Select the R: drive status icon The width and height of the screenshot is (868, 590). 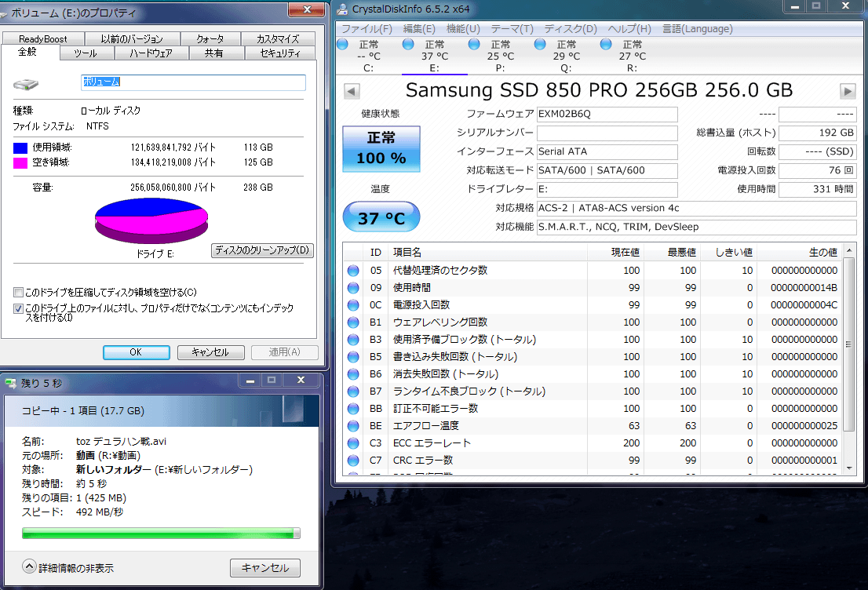click(x=606, y=44)
